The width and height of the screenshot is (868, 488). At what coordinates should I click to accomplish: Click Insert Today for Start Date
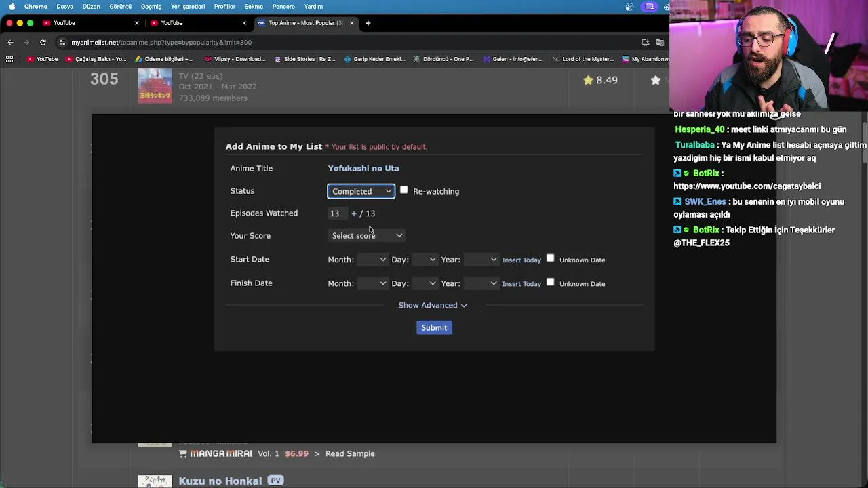click(521, 260)
